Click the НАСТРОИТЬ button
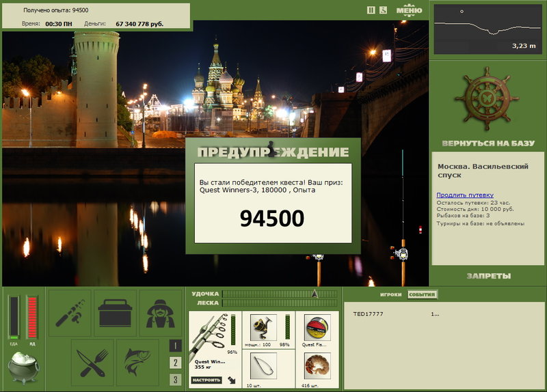 click(206, 380)
